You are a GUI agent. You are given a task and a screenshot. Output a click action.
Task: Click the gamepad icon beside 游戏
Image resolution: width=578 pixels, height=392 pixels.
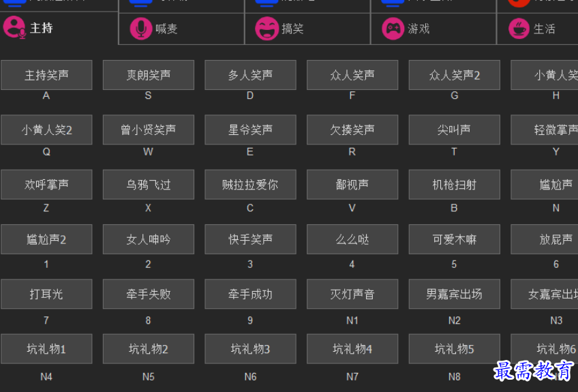393,29
